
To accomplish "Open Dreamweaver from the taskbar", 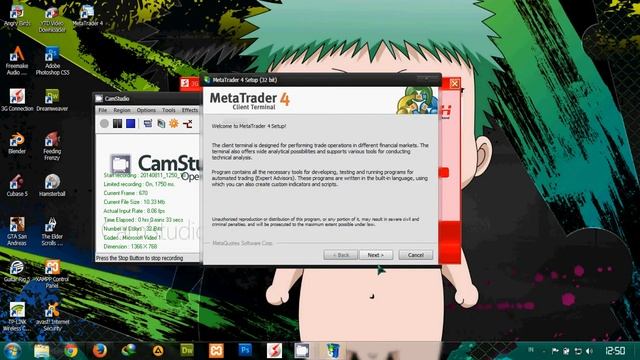I will click(187, 351).
